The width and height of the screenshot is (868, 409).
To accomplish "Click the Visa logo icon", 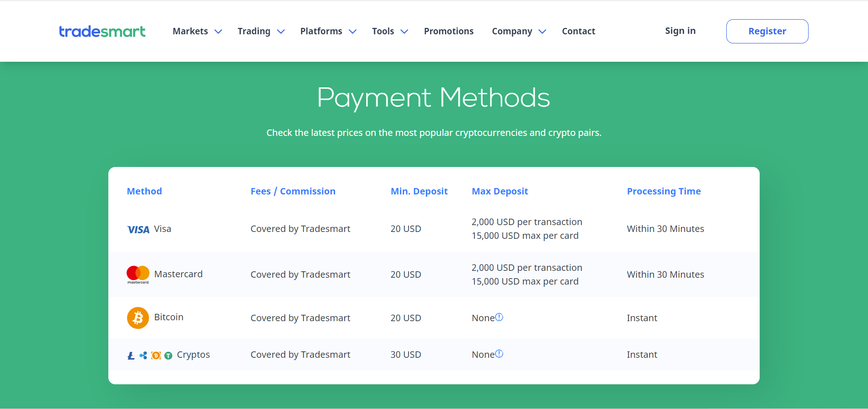I will click(x=138, y=230).
